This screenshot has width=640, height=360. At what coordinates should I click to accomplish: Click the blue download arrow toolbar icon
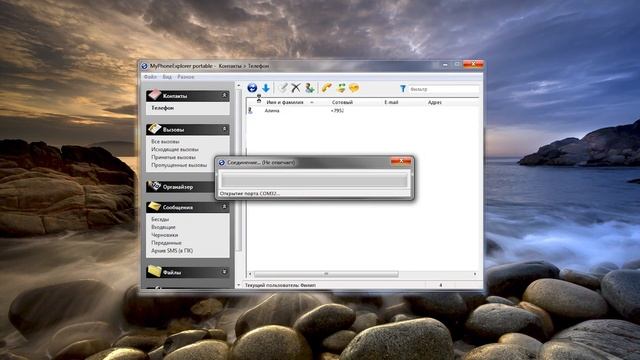point(266,88)
